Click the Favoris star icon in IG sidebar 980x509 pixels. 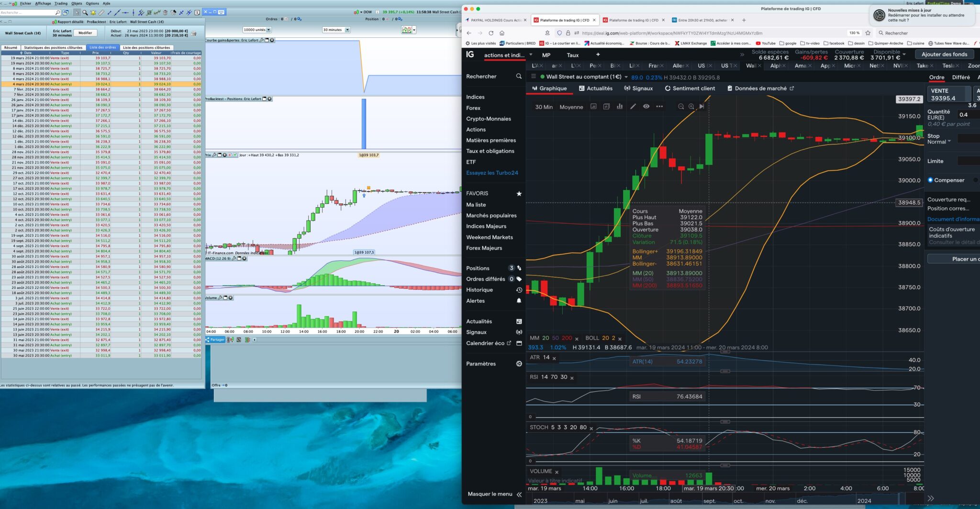coord(519,193)
